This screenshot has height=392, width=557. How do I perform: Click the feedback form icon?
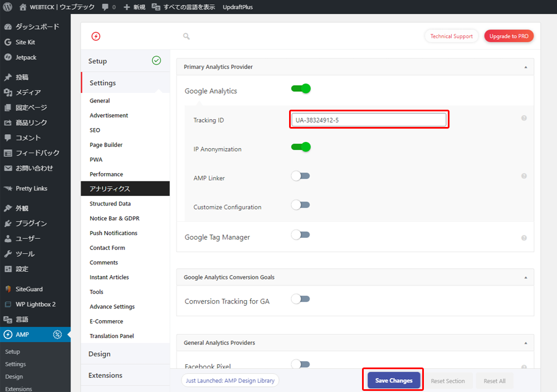[x=8, y=153]
